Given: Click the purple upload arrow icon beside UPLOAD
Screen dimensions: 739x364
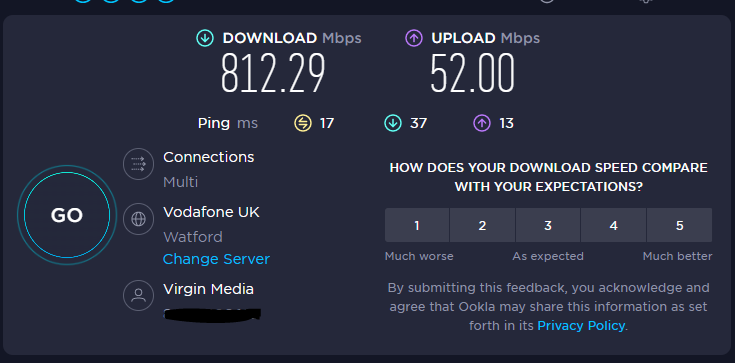Looking at the screenshot, I should pos(414,39).
